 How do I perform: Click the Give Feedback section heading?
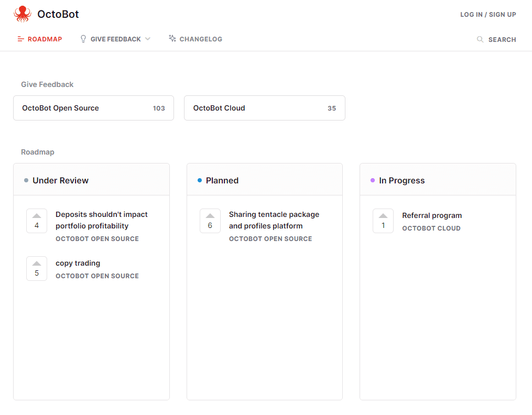tap(47, 84)
